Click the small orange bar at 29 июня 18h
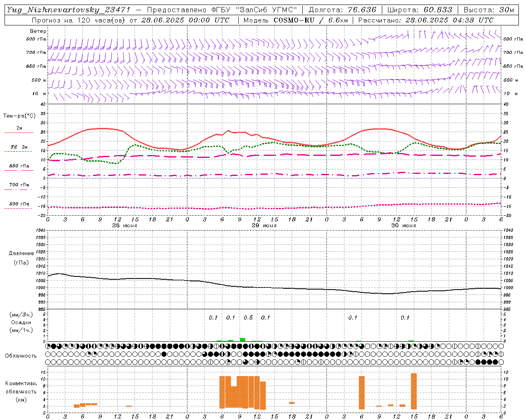This screenshot has width=525, height=420. 292,403
